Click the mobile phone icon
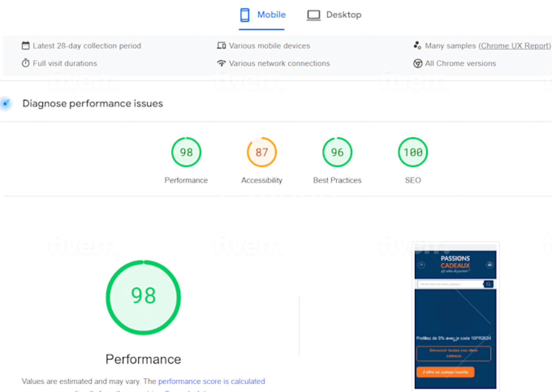The image size is (552, 392). click(x=245, y=15)
